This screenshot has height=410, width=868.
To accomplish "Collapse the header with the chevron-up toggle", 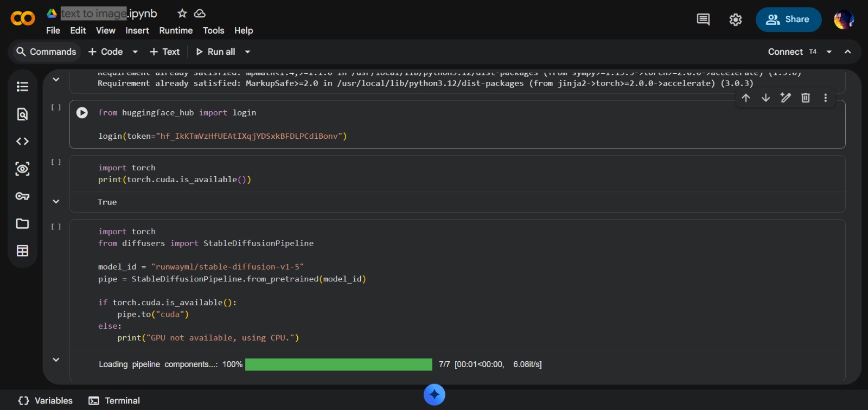I will (x=848, y=52).
